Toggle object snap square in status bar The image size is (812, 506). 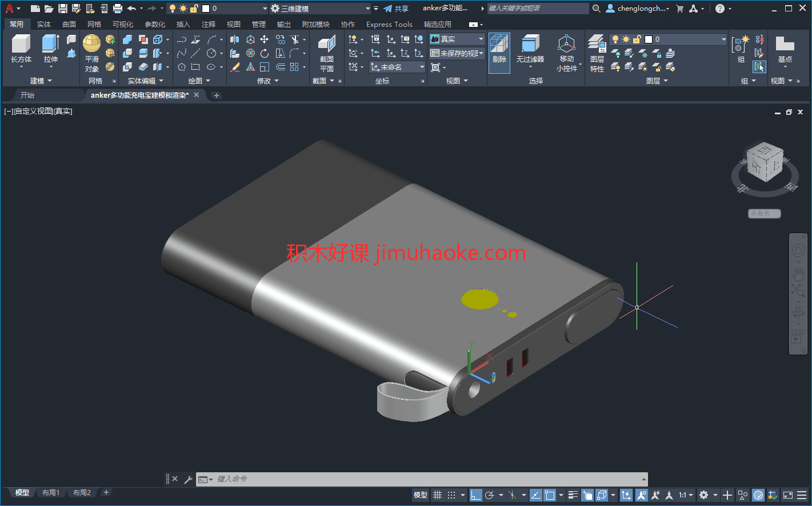(550, 495)
